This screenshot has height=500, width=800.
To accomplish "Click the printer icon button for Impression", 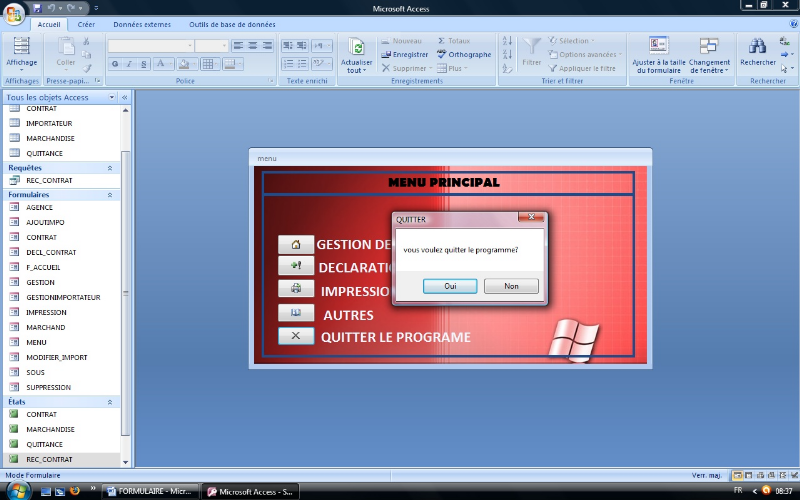I will [295, 290].
